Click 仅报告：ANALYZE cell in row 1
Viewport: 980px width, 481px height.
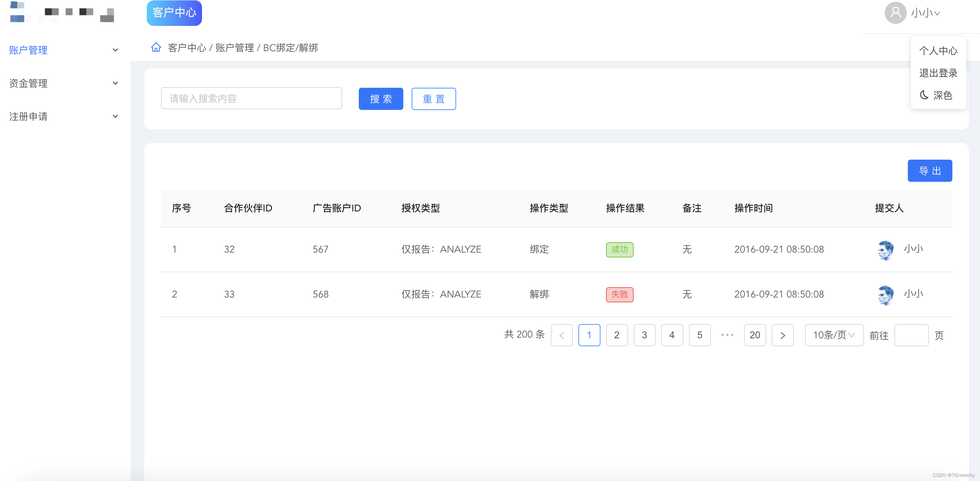coord(441,249)
